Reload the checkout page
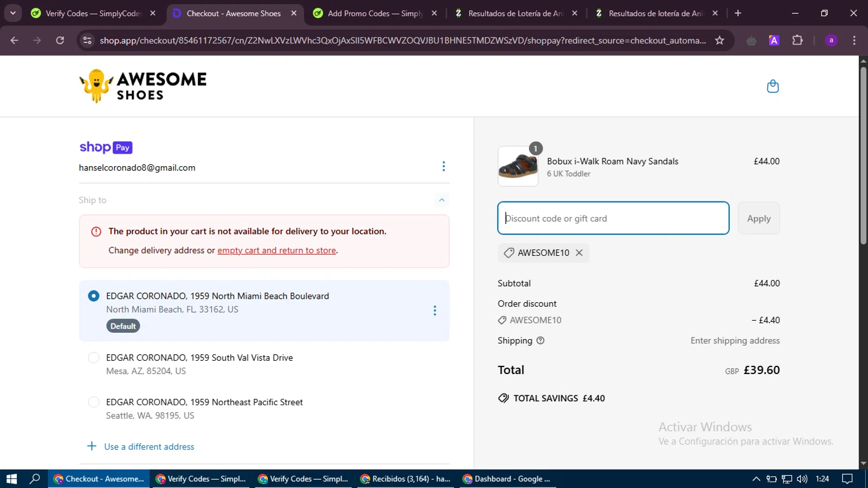Image resolution: width=868 pixels, height=488 pixels. click(x=60, y=41)
